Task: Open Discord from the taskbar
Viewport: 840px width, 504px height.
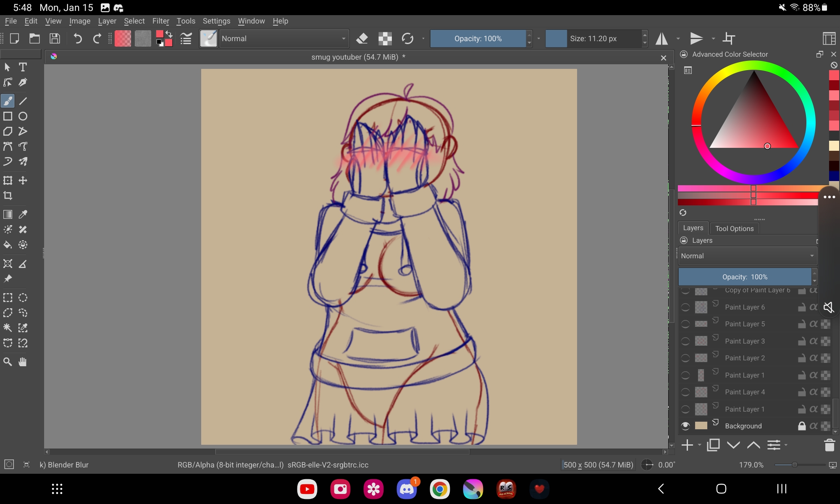Action: click(x=406, y=489)
